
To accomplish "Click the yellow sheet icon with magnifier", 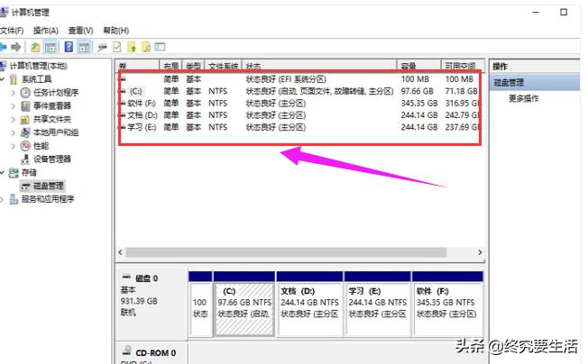I will coord(146,47).
